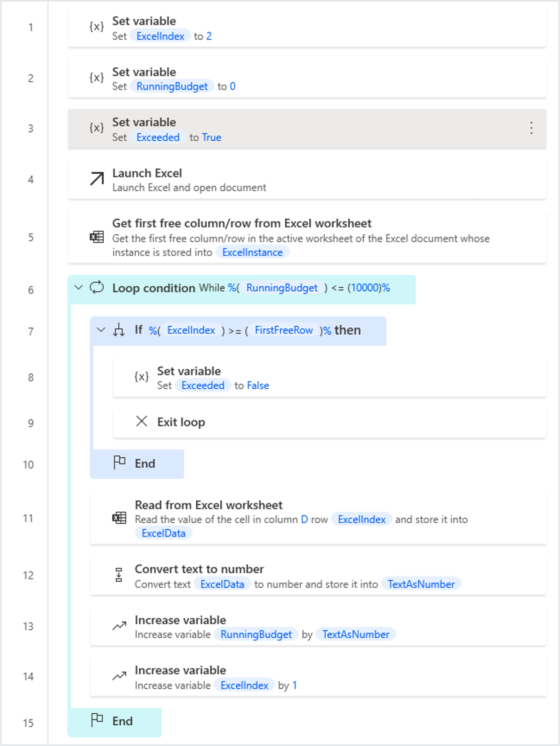This screenshot has height=746, width=560.
Task: Click the ExcelData pill in Read from Excel
Action: [x=164, y=533]
